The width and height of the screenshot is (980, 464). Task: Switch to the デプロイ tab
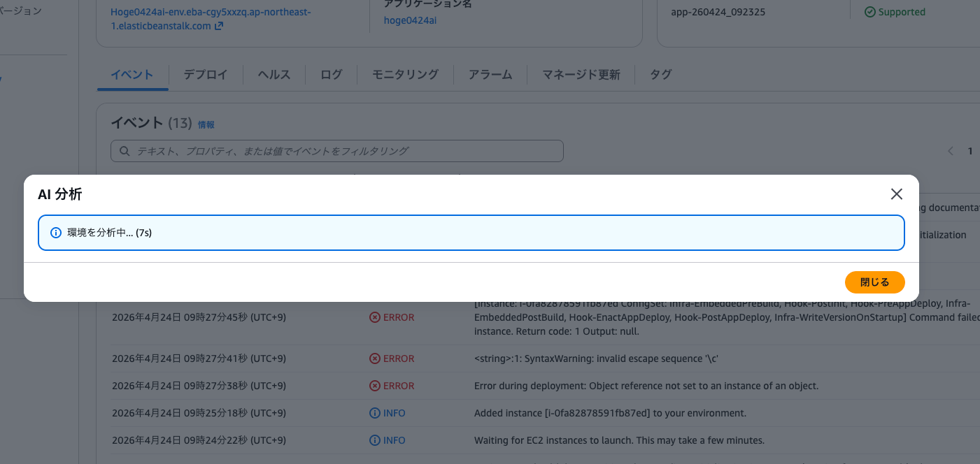205,74
